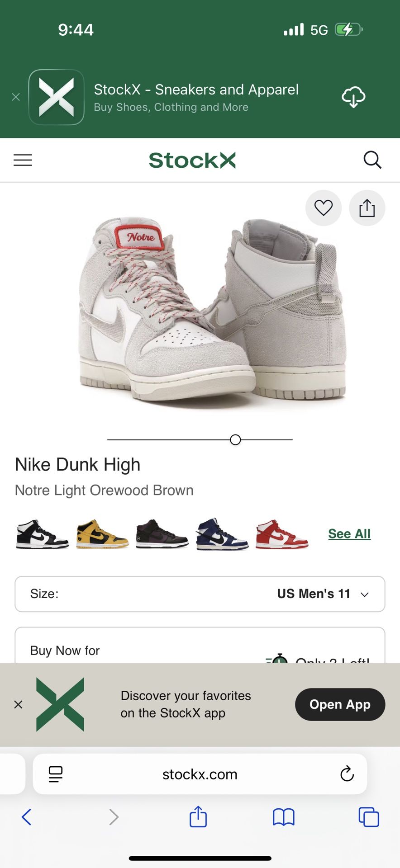The image size is (400, 868).
Task: Select the yellow and black Dunk thumbnail
Action: tap(102, 534)
